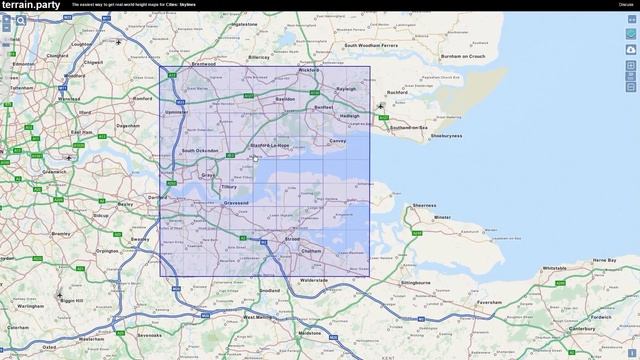Click the Southend-on-Sea label
Screen dimensions: 640x360
[409, 128]
